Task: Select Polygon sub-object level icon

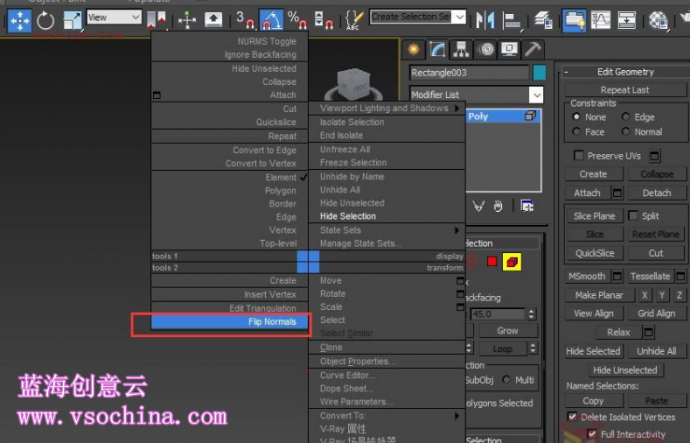Action: click(492, 262)
